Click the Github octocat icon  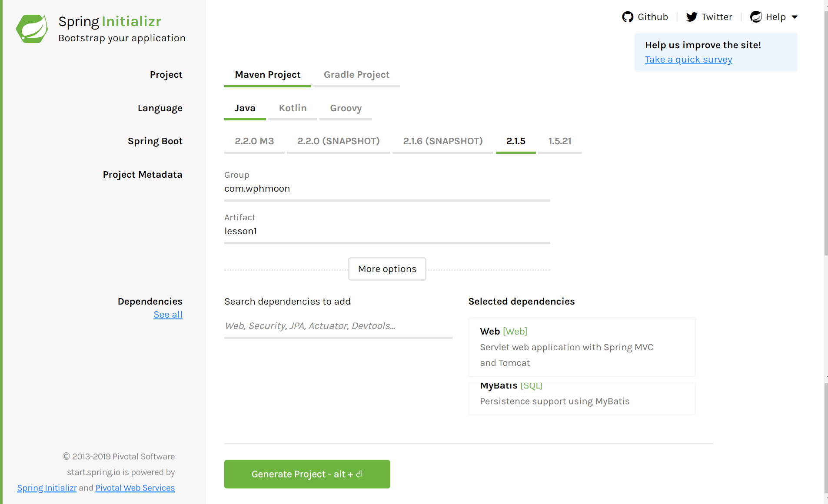[627, 17]
